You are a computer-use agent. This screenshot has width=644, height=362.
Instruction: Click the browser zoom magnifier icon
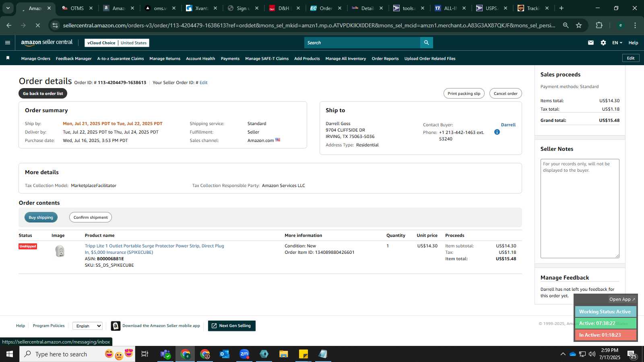coord(566,25)
